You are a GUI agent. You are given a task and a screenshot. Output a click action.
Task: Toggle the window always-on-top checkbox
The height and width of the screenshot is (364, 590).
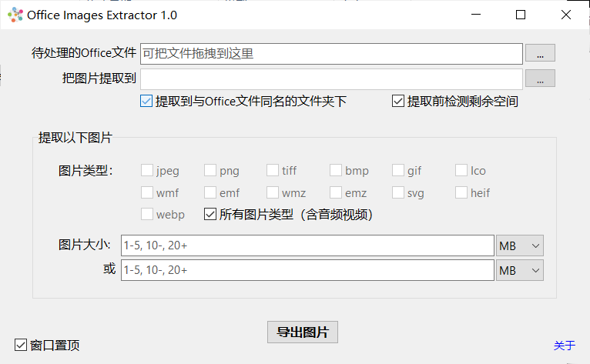pos(21,345)
